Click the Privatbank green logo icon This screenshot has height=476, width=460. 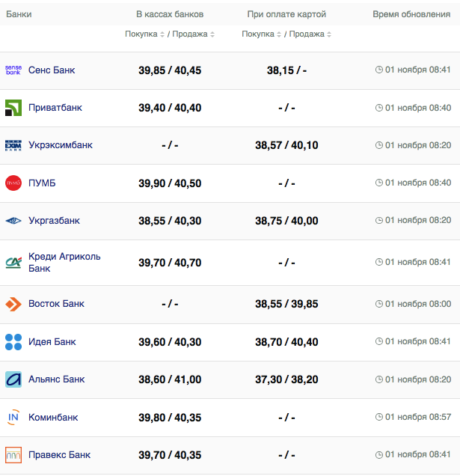[13, 108]
